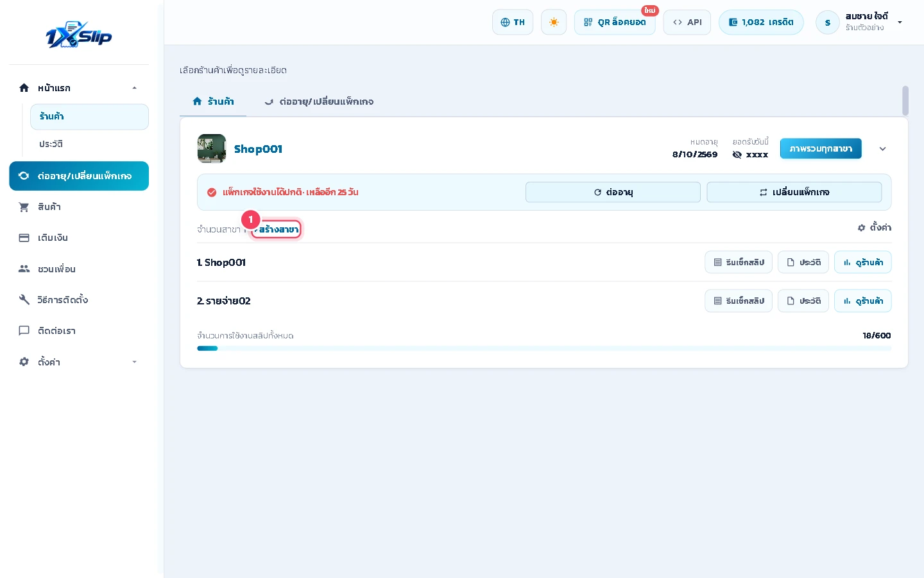Click ดูร้านค้า for branch 2. รายจ่าย02

(x=863, y=301)
